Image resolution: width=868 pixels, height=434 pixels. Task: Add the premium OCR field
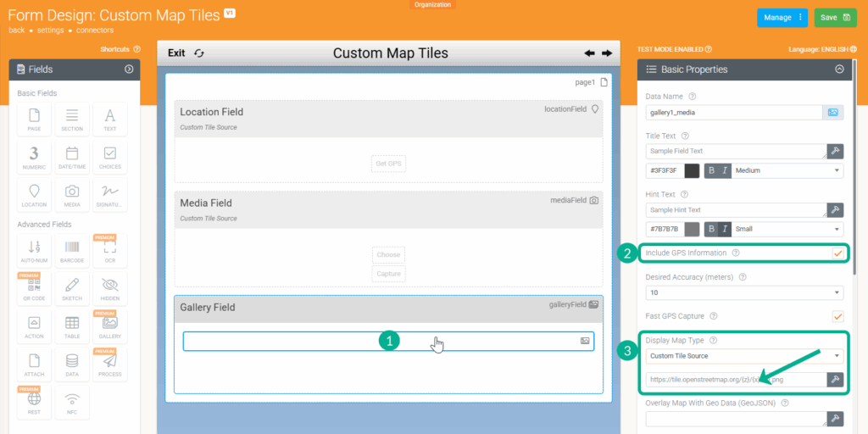coord(110,251)
